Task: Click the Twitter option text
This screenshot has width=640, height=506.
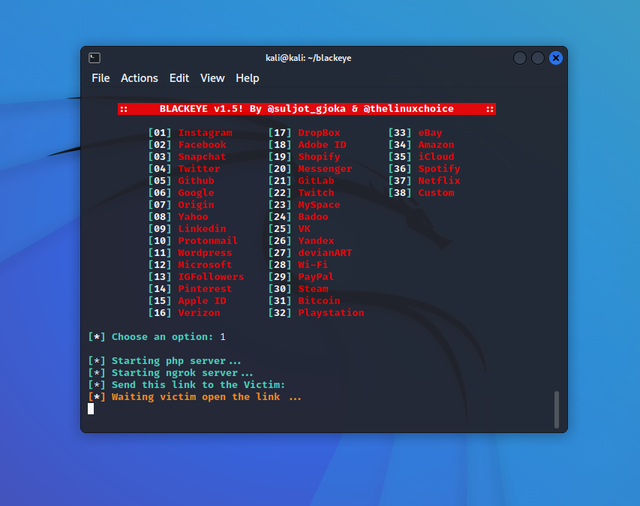Action: (x=199, y=169)
